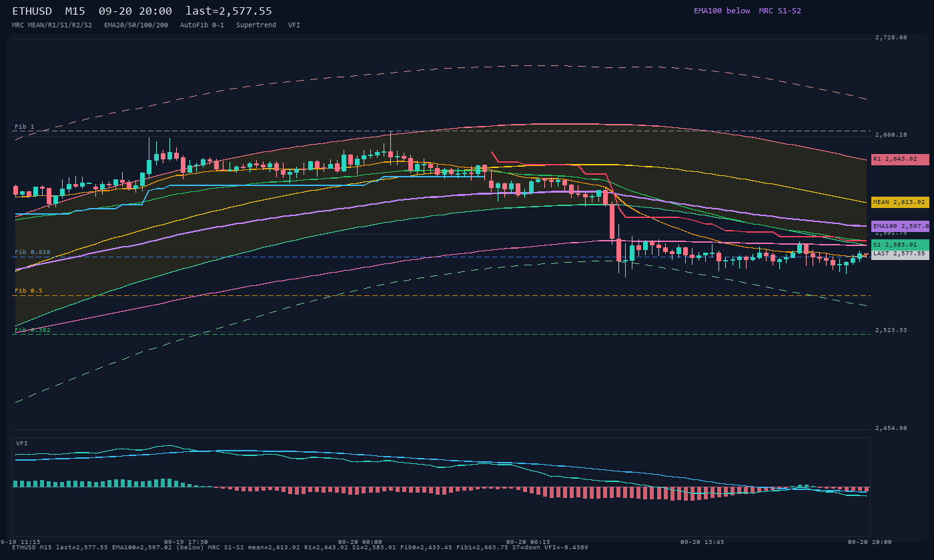934x560 pixels.
Task: Click the green "S1 2,583.91" price tag
Action: [900, 245]
